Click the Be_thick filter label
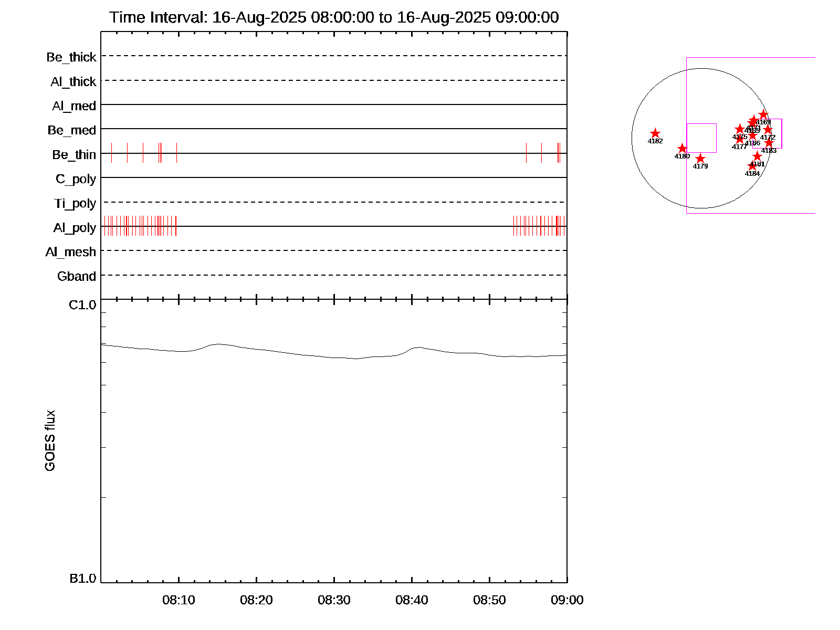The width and height of the screenshot is (840, 630). (71, 57)
